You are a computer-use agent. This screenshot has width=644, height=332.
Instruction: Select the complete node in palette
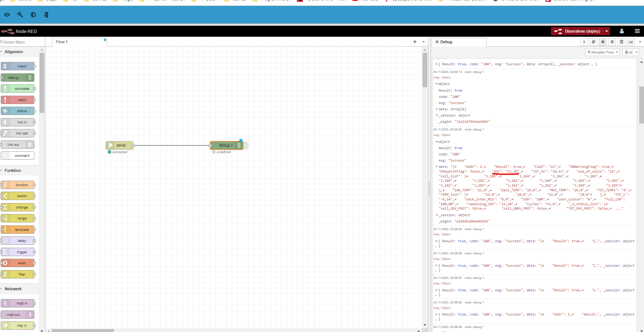(18, 89)
